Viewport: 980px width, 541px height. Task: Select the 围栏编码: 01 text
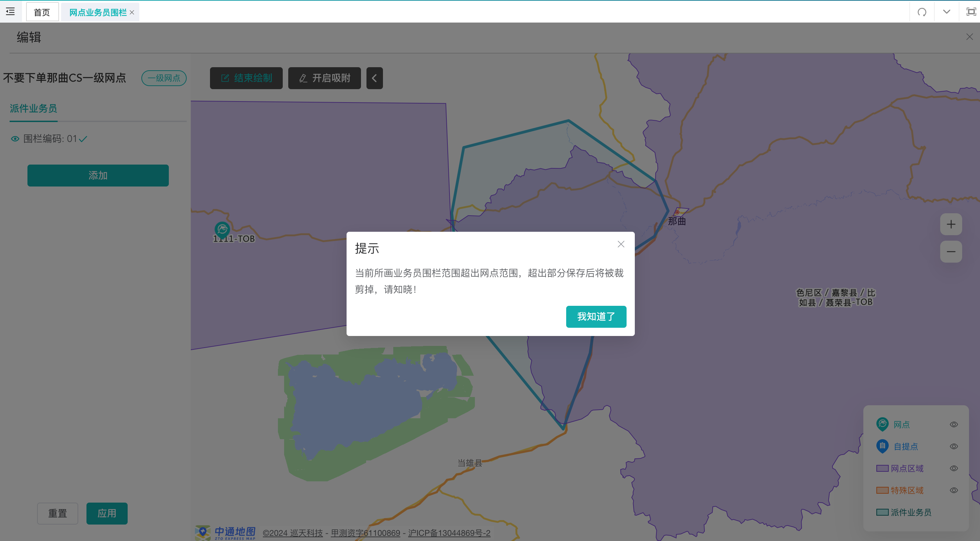[50, 139]
